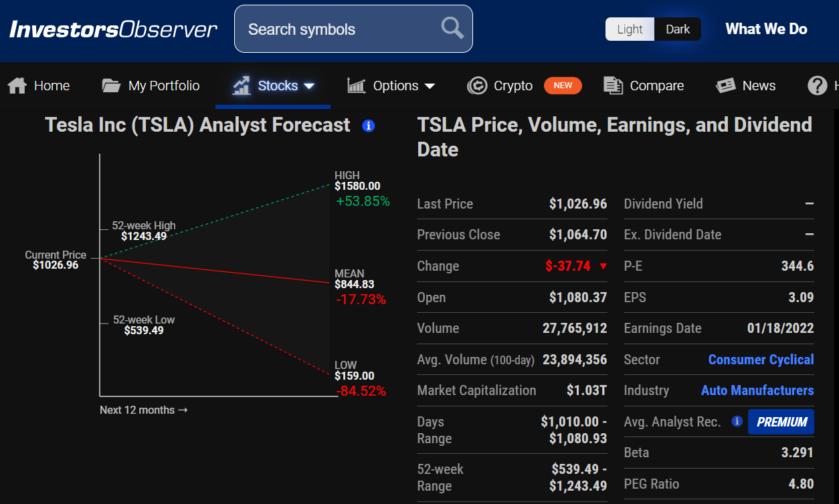Click the 52-week High $1243.49 label
839x504 pixels.
(x=144, y=231)
